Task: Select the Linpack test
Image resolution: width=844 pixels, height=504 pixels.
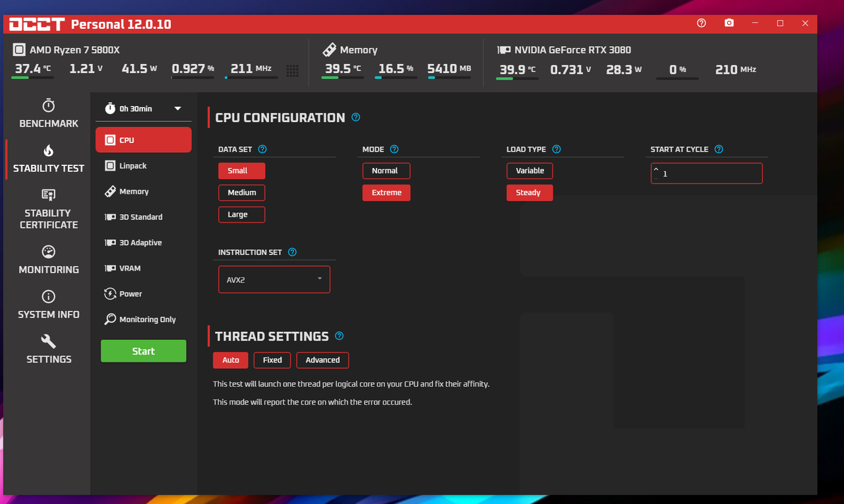Action: [x=144, y=166]
